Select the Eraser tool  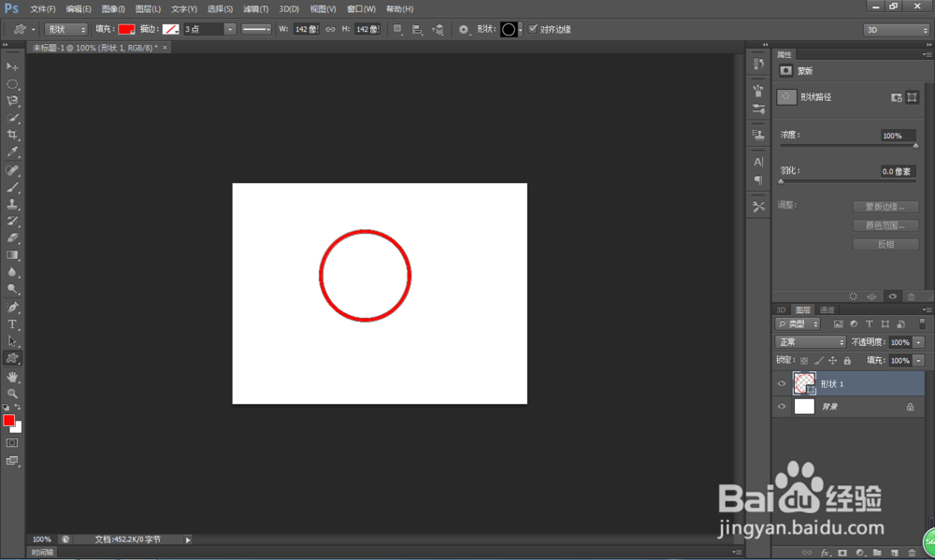12,237
